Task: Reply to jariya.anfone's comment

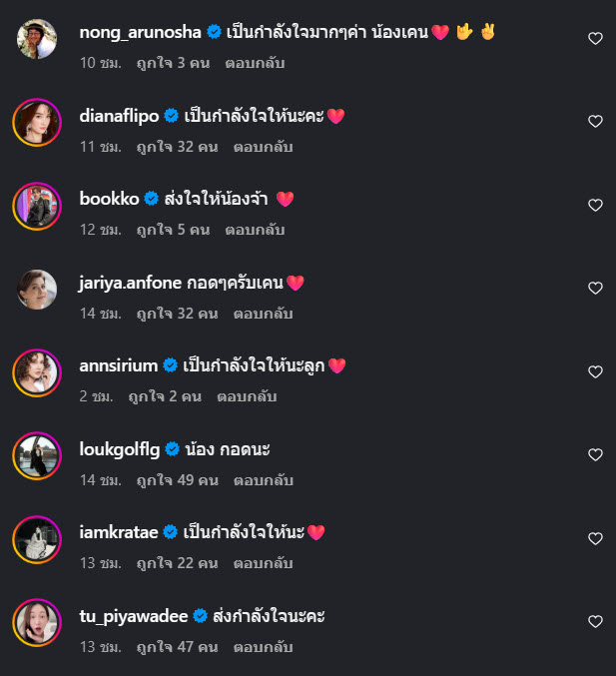Action: pyautogui.click(x=263, y=314)
